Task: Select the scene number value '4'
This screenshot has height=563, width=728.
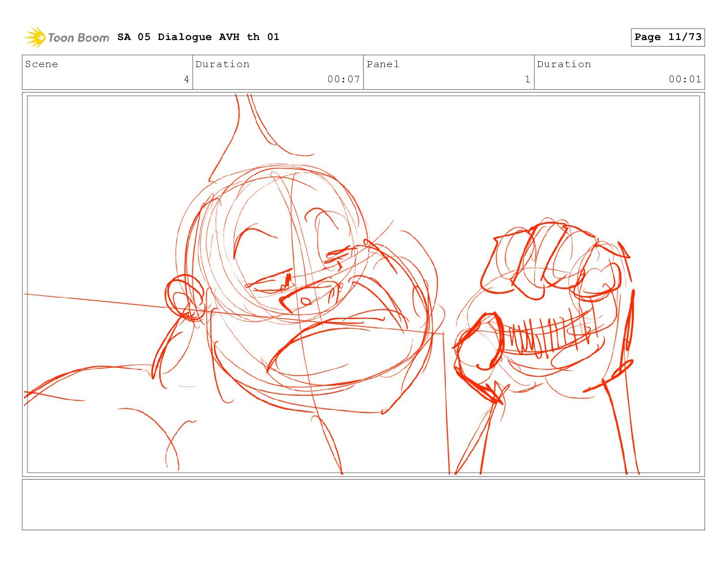Action: click(x=187, y=80)
